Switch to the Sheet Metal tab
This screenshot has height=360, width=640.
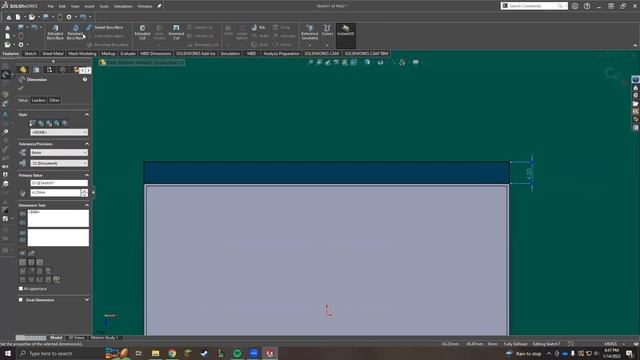pyautogui.click(x=53, y=53)
